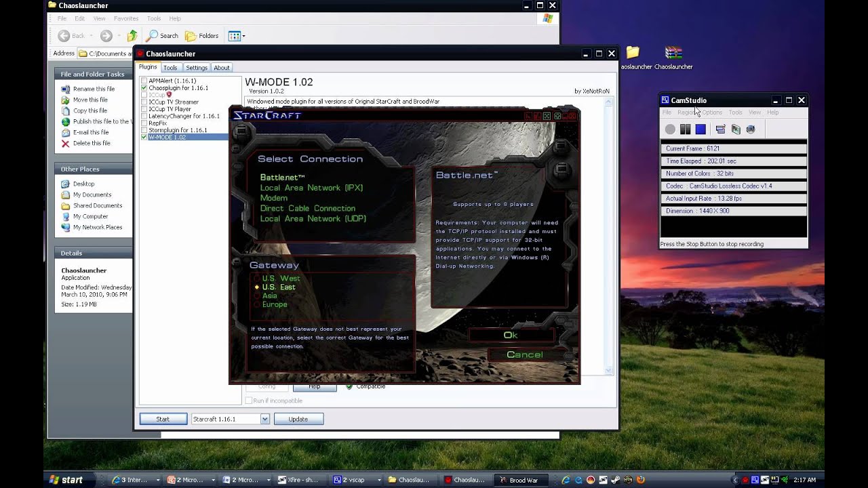The height and width of the screenshot is (488, 868).
Task: Enable RepFix plugin checkbox
Action: pyautogui.click(x=144, y=123)
